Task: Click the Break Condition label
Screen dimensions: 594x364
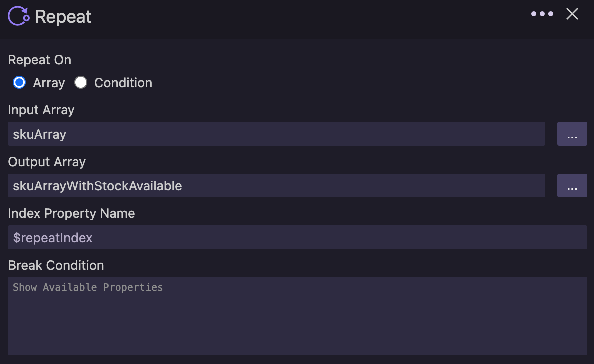Action: [56, 265]
